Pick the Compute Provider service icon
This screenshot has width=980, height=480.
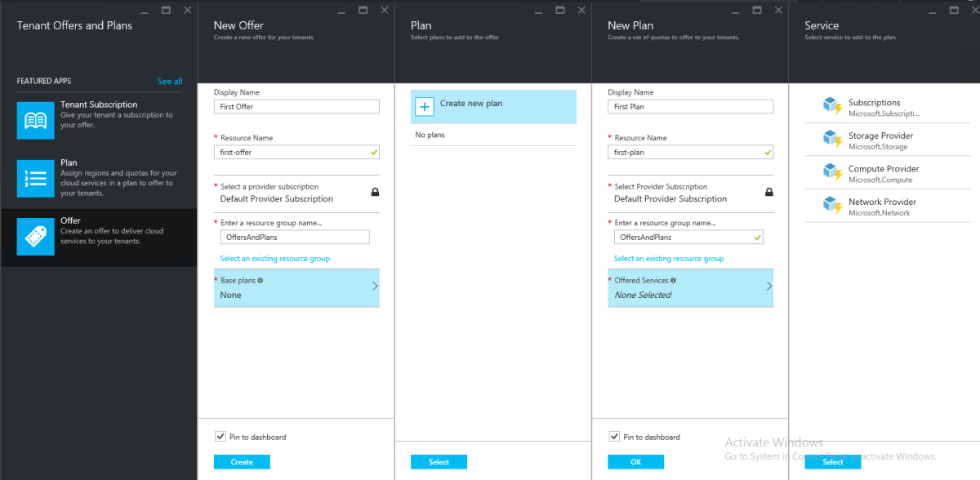(831, 174)
